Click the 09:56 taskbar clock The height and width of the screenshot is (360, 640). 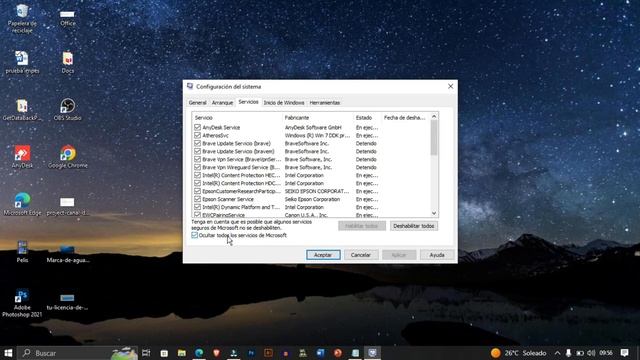coord(606,353)
